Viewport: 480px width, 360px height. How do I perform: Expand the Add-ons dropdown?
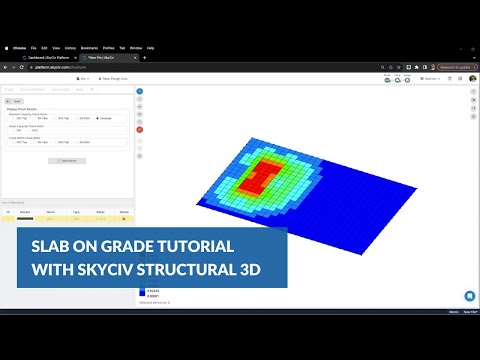(x=430, y=79)
